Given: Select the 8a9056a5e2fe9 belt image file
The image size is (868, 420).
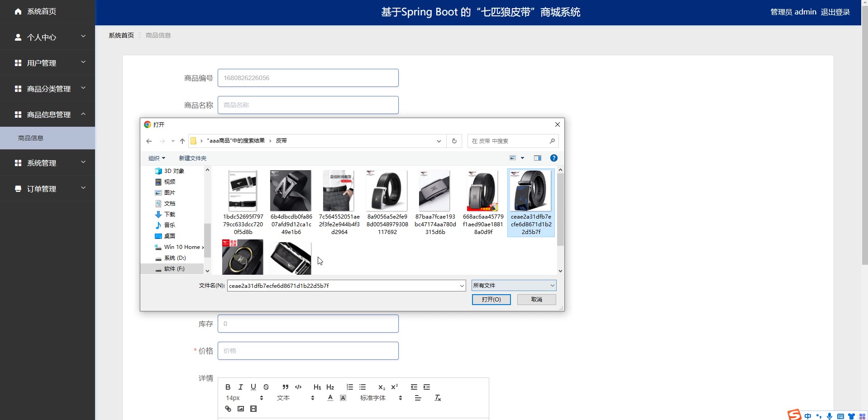Looking at the screenshot, I should coord(387,203).
